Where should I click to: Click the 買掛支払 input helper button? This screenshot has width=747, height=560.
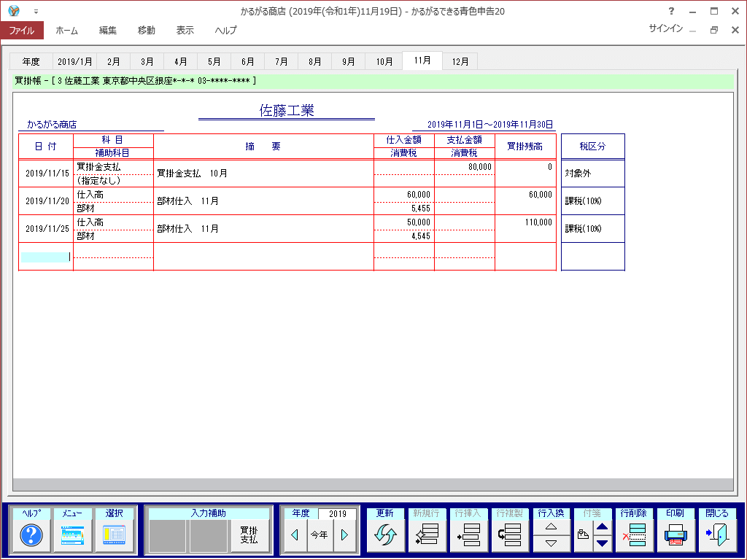click(x=249, y=534)
